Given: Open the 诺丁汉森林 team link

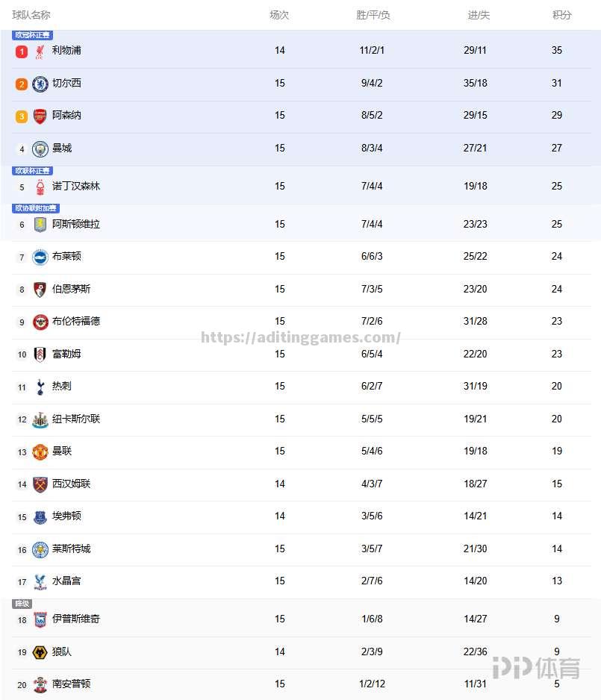Looking at the screenshot, I should [76, 186].
